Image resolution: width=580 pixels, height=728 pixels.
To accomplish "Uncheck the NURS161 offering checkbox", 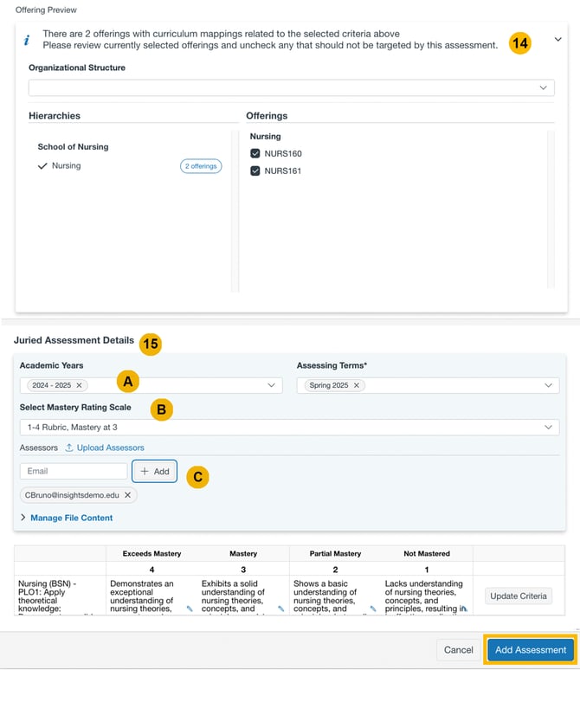I will (255, 171).
